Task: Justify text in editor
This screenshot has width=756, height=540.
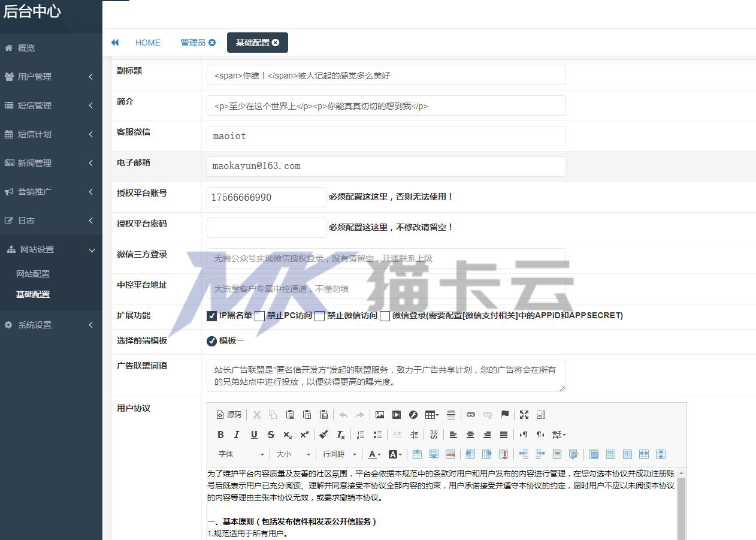Action: coord(504,435)
